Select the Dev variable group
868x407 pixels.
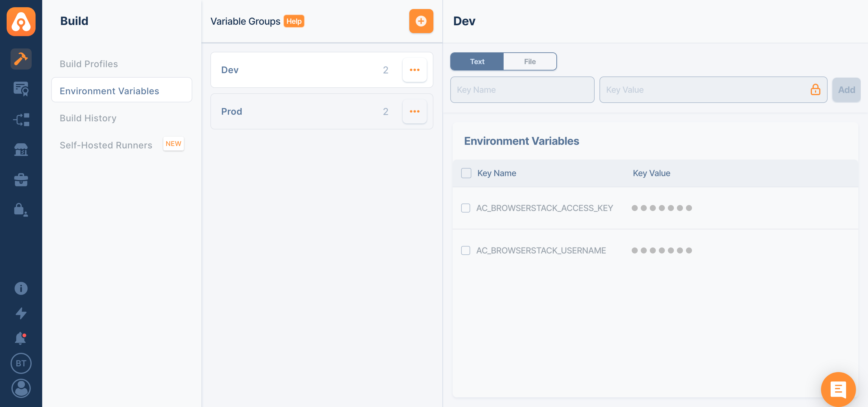coord(322,70)
